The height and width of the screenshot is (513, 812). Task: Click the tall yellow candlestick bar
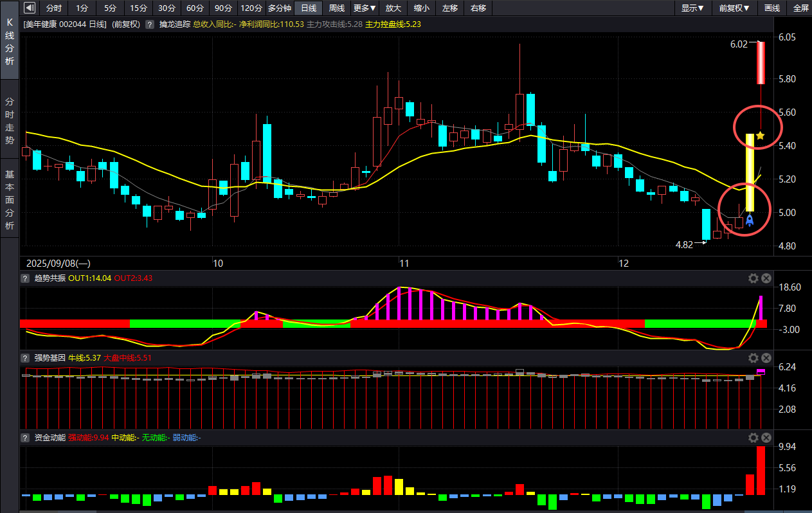[749, 172]
